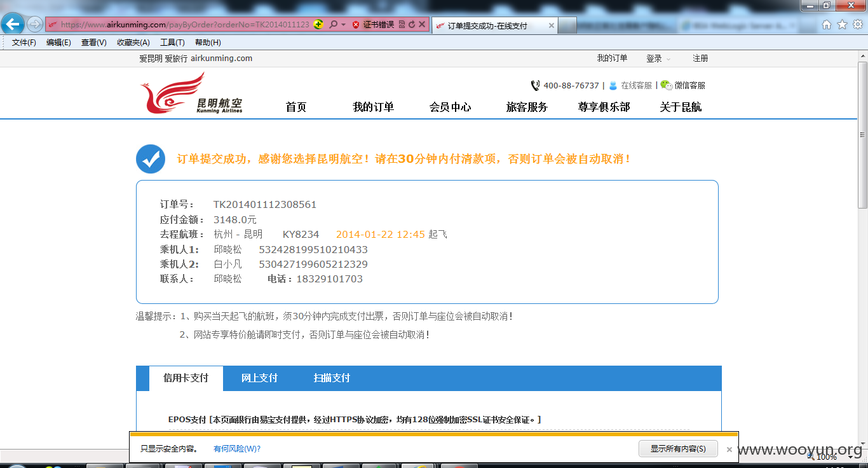Click ID number 532428199510210433
The height and width of the screenshot is (468, 868).
pyautogui.click(x=313, y=249)
